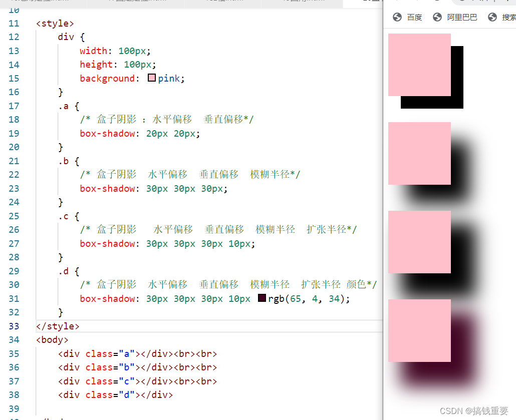
Task: Click the second pink box with blurred shadow
Action: tap(420, 153)
